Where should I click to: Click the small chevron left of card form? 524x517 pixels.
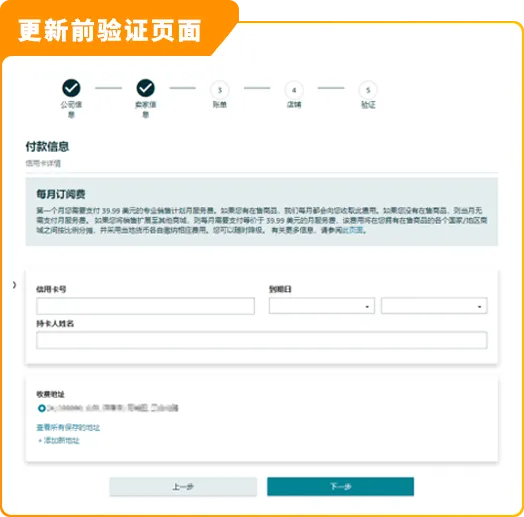click(x=14, y=285)
